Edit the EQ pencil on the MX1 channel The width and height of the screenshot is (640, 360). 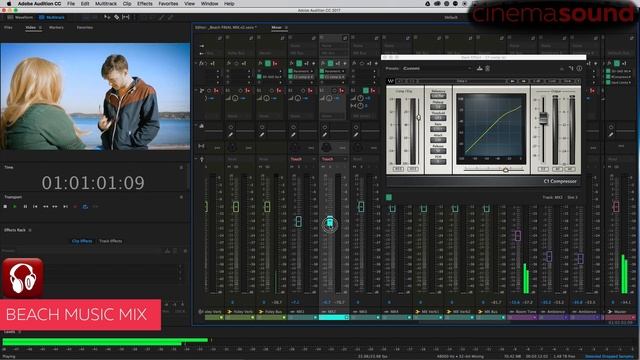coord(293,134)
